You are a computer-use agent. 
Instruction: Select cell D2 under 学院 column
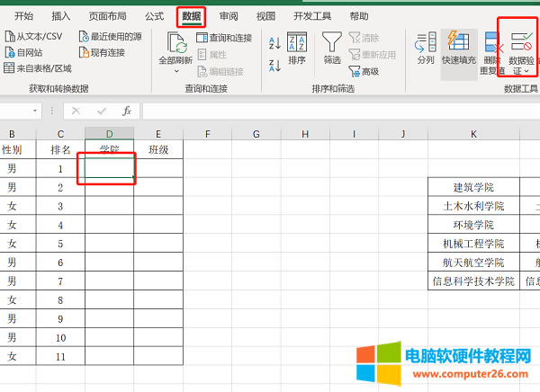coord(108,168)
